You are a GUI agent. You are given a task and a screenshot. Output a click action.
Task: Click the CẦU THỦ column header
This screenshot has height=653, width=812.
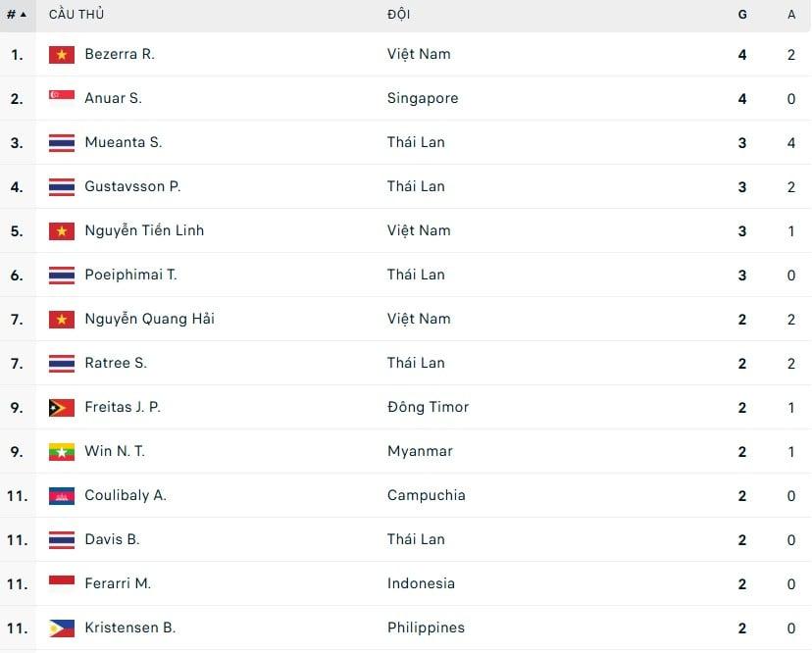[76, 15]
